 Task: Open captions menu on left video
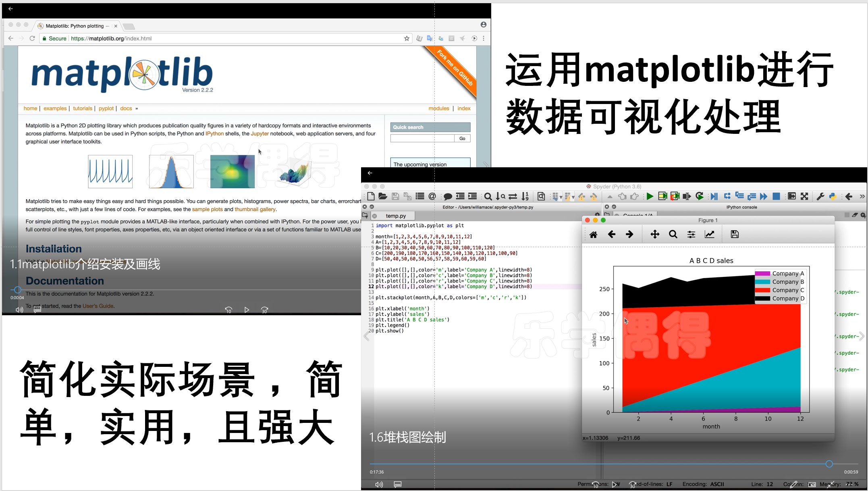(37, 310)
